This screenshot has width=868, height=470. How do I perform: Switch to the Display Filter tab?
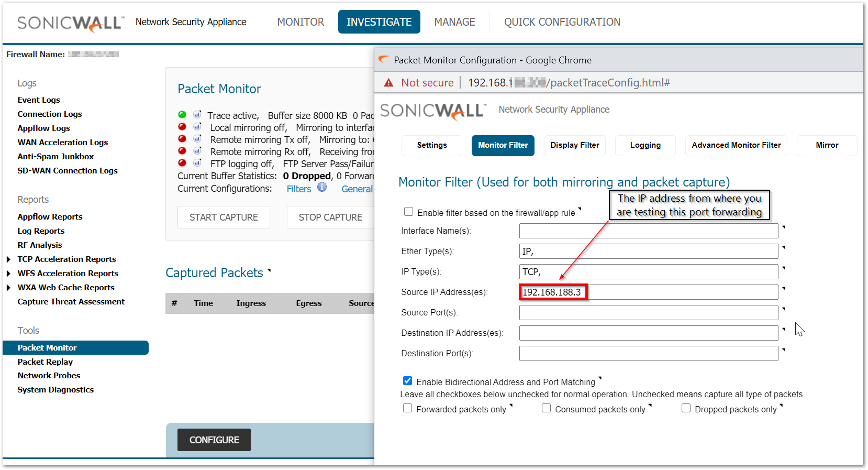[x=575, y=145]
